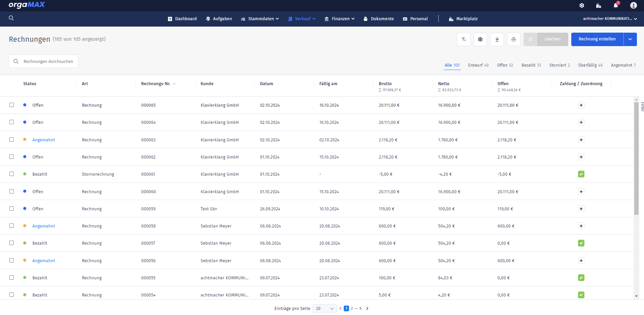This screenshot has height=315, width=644.
Task: Click the search magnifier icon in navbar
Action: point(11,18)
